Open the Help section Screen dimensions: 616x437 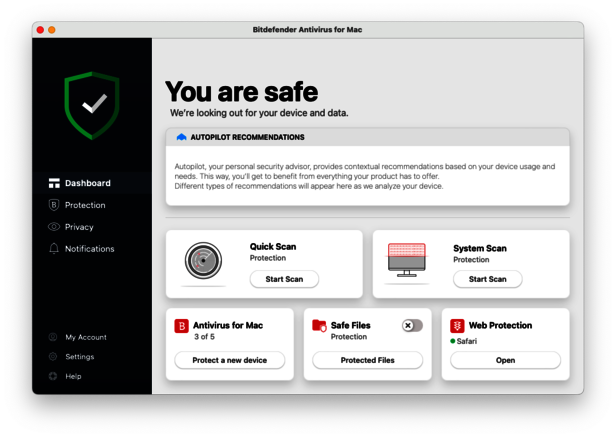coord(73,376)
